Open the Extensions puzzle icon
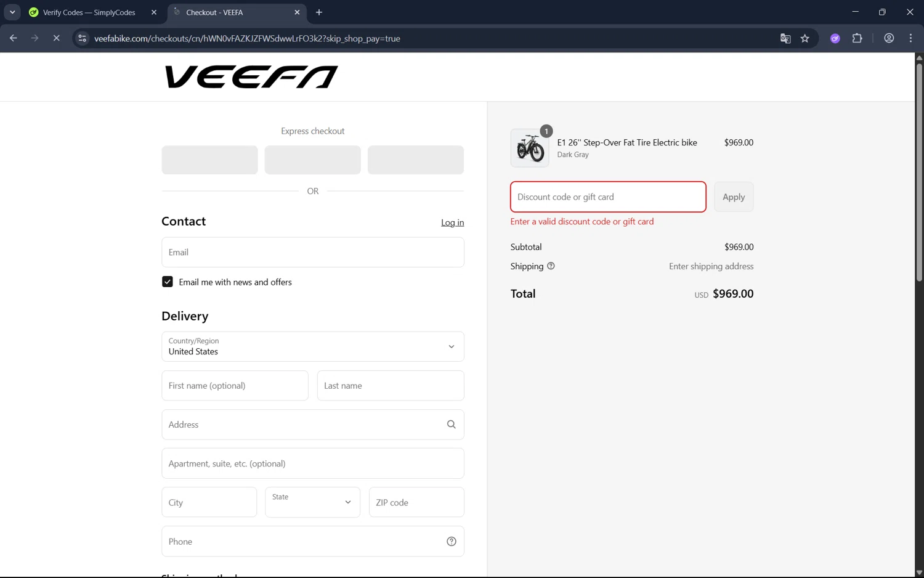 [x=857, y=38]
